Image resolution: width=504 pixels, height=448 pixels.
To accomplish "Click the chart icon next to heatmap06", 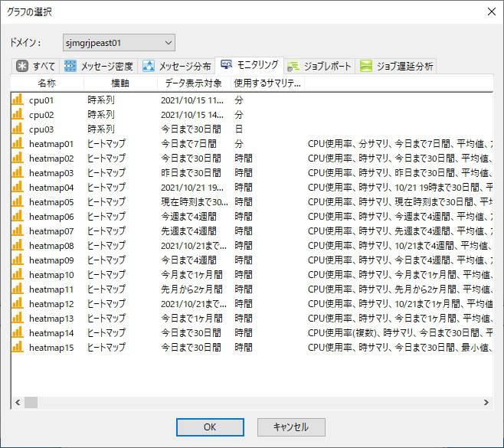I will pyautogui.click(x=18, y=216).
